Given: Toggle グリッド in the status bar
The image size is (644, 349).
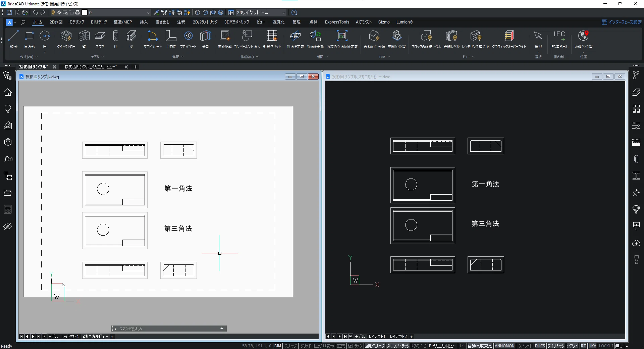Looking at the screenshot, I should click(306, 346).
